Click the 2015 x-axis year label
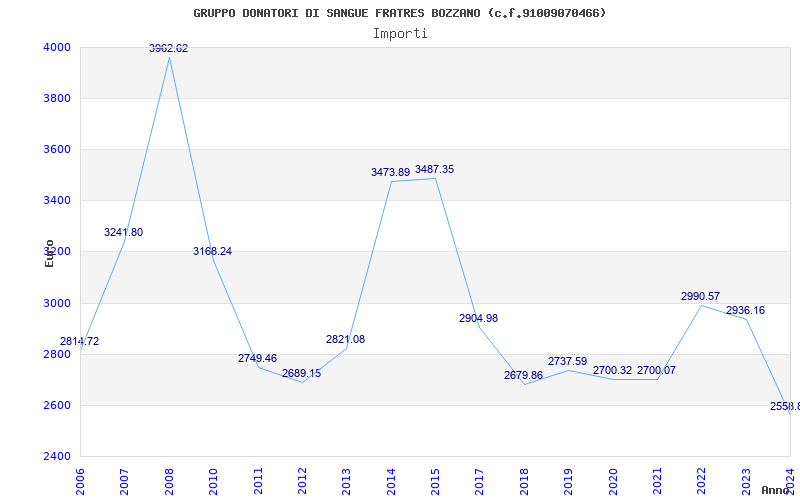The image size is (800, 500). [x=435, y=481]
